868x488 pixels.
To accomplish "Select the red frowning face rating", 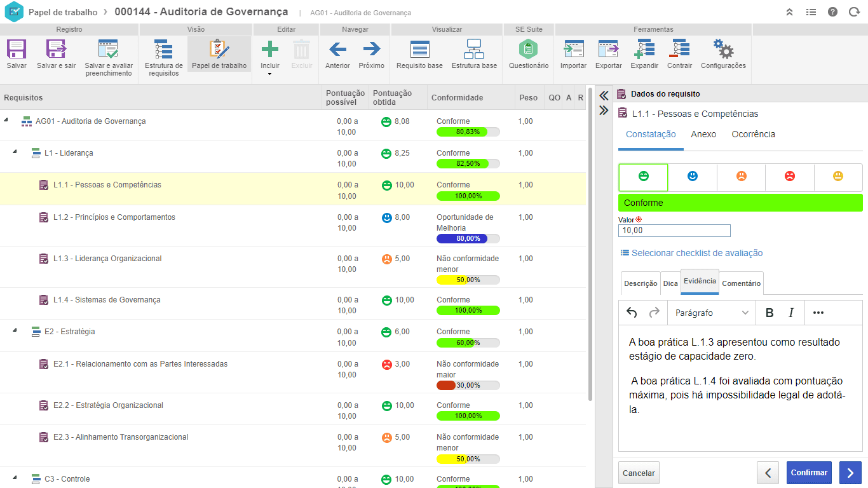I will pos(789,177).
